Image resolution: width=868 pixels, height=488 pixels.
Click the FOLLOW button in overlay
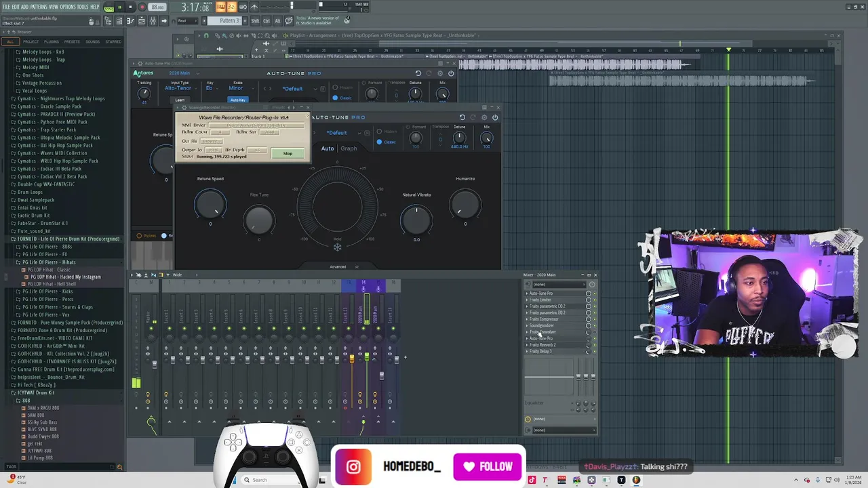coord(488,466)
